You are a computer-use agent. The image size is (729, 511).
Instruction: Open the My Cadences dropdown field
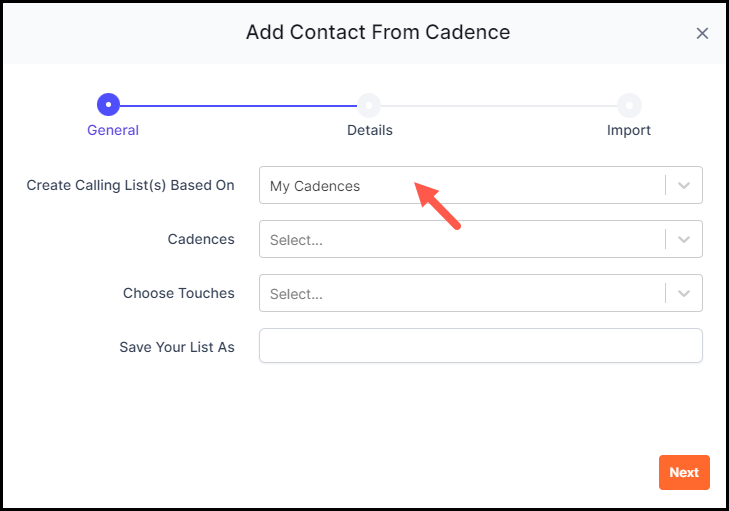point(481,185)
